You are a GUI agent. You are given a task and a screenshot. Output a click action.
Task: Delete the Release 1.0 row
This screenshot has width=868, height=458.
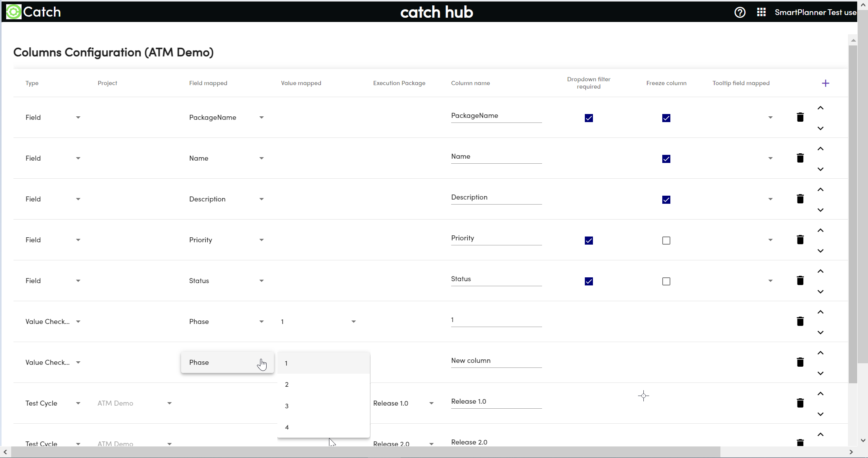800,403
